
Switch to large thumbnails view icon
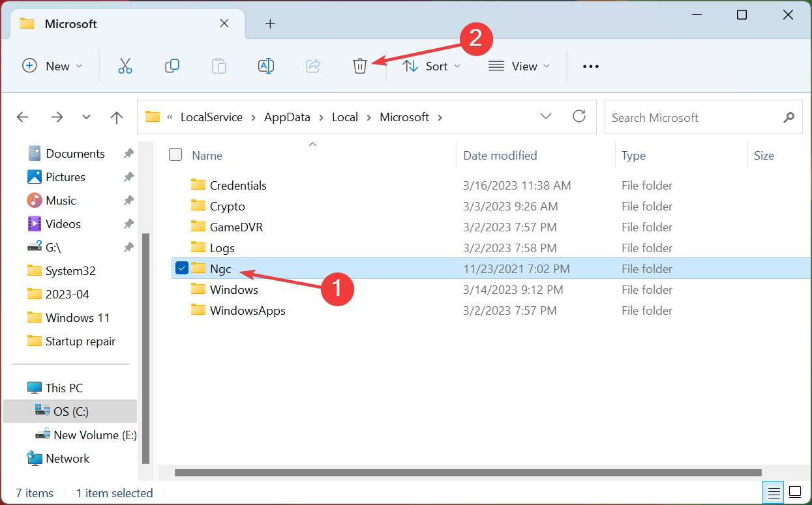[x=794, y=492]
